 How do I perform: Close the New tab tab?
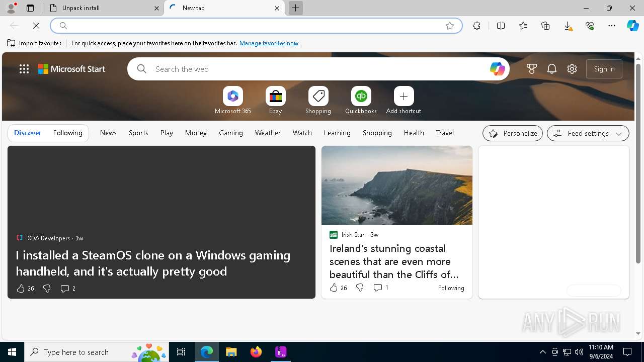[277, 8]
